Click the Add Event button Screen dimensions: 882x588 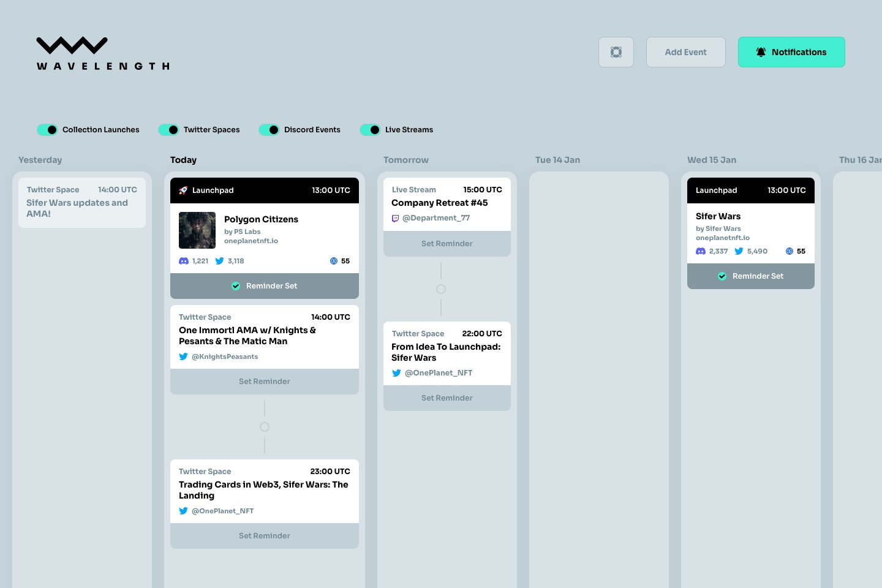point(686,52)
